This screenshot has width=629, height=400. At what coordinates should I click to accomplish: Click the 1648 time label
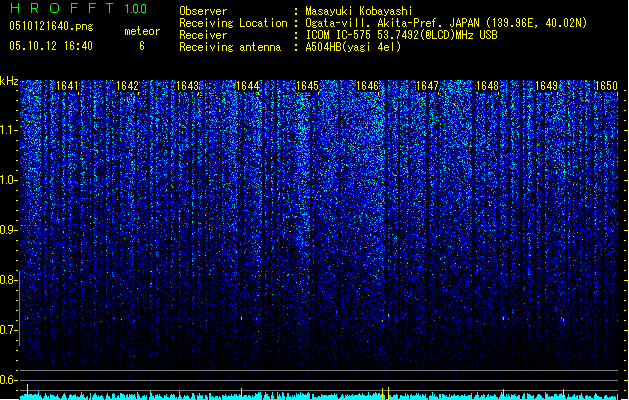[x=487, y=86]
